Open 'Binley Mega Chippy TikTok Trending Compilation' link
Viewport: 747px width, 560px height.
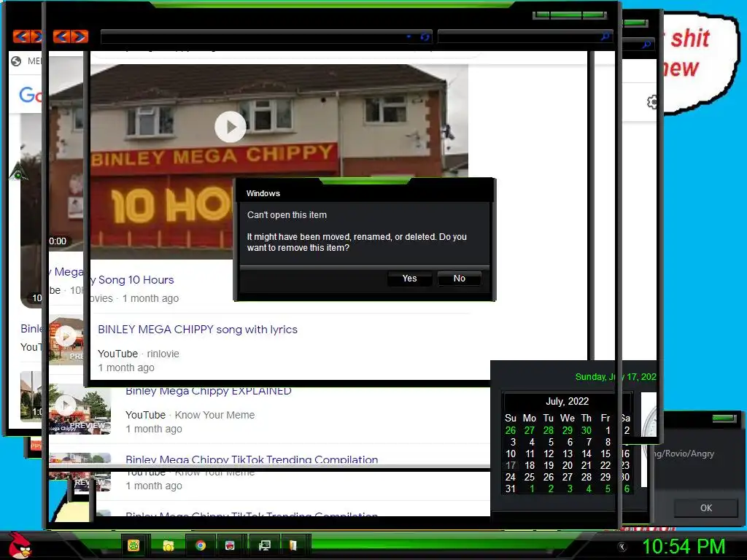click(x=252, y=459)
